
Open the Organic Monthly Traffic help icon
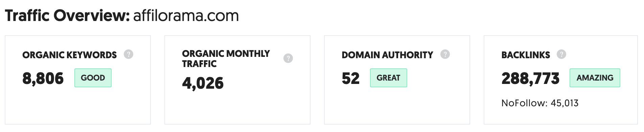click(288, 58)
